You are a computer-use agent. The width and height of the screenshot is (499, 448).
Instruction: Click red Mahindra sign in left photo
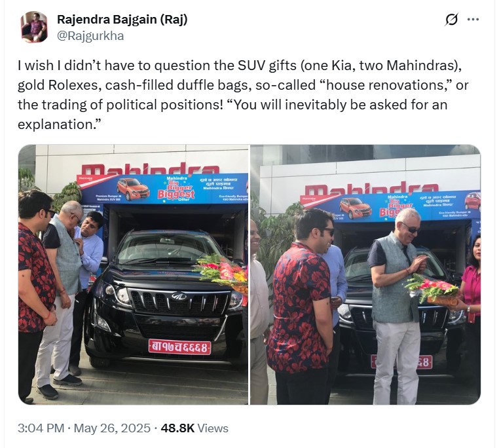[150, 168]
